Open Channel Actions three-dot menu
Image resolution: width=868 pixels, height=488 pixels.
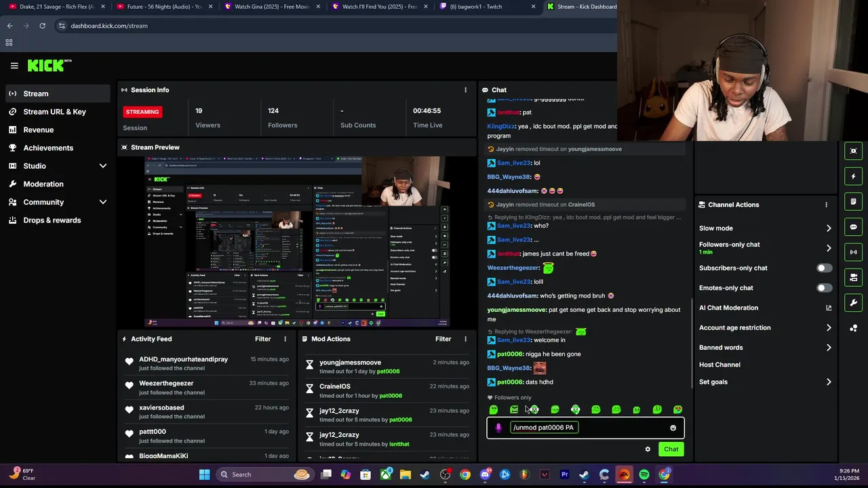826,205
